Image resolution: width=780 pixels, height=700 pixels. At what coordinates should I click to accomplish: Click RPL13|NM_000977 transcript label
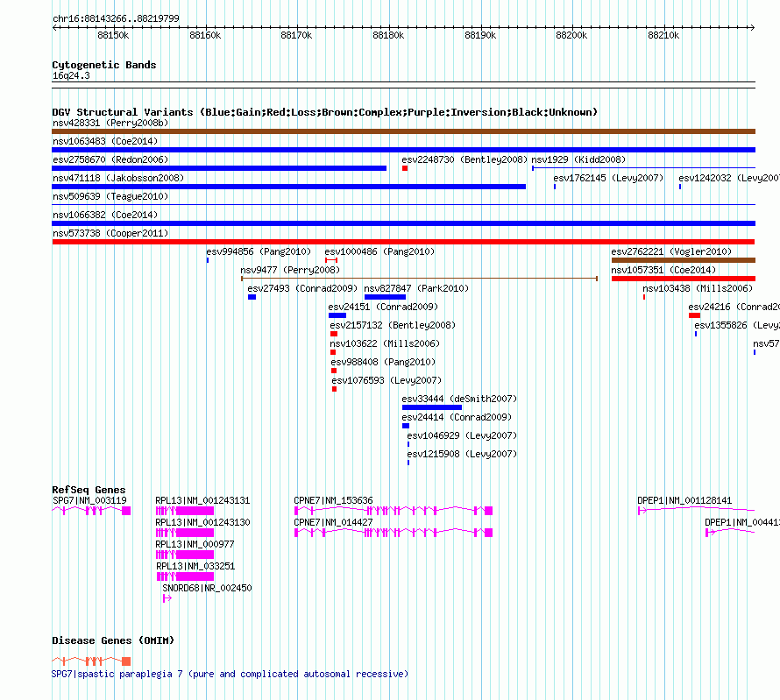[x=195, y=544]
